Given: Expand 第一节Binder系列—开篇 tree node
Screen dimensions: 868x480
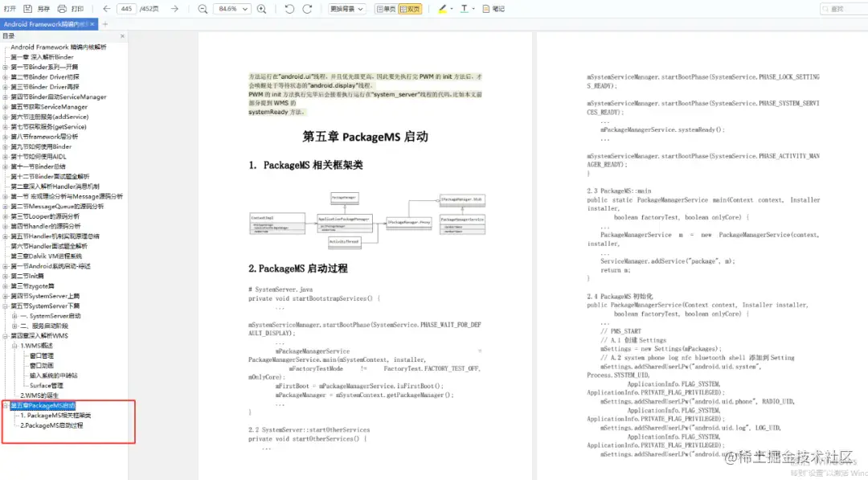Looking at the screenshot, I should pyautogui.click(x=6, y=67).
